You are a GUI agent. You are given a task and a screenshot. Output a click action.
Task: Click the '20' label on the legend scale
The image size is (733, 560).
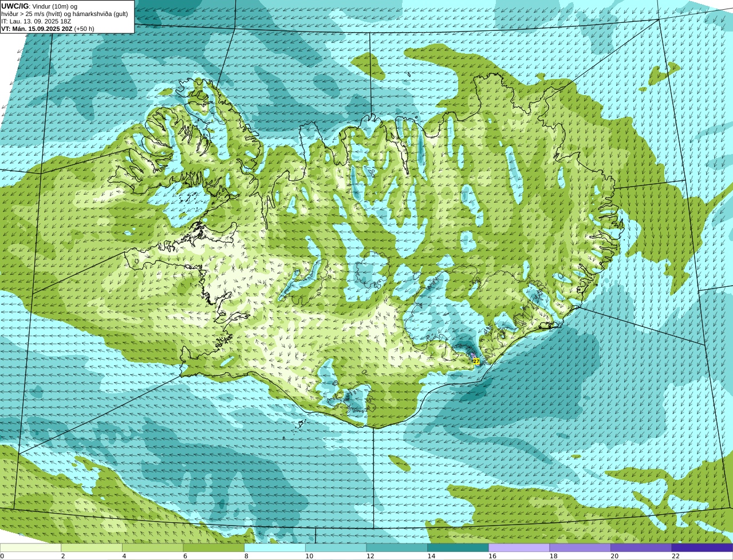614,556
